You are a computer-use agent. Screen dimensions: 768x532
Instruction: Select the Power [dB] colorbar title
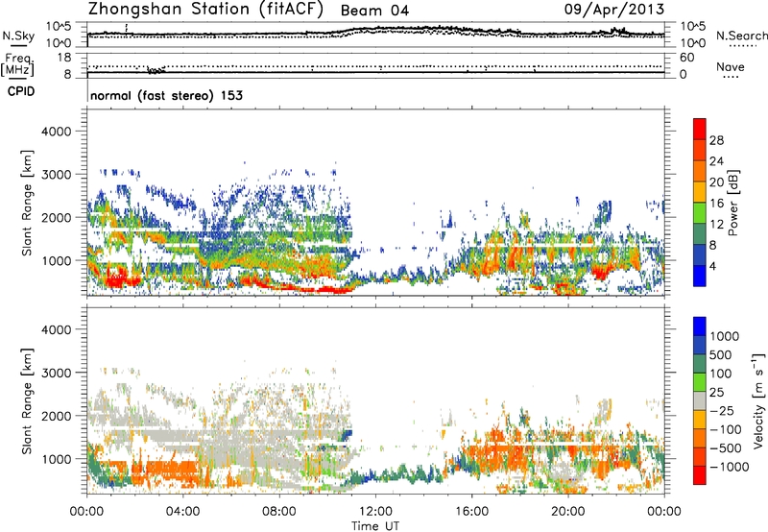[x=733, y=203]
